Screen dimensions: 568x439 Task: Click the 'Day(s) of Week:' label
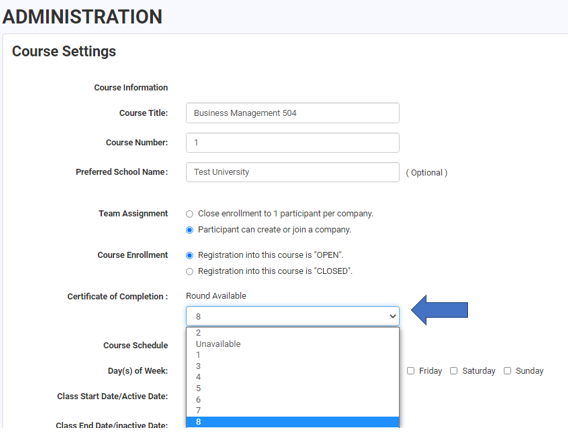coord(138,371)
